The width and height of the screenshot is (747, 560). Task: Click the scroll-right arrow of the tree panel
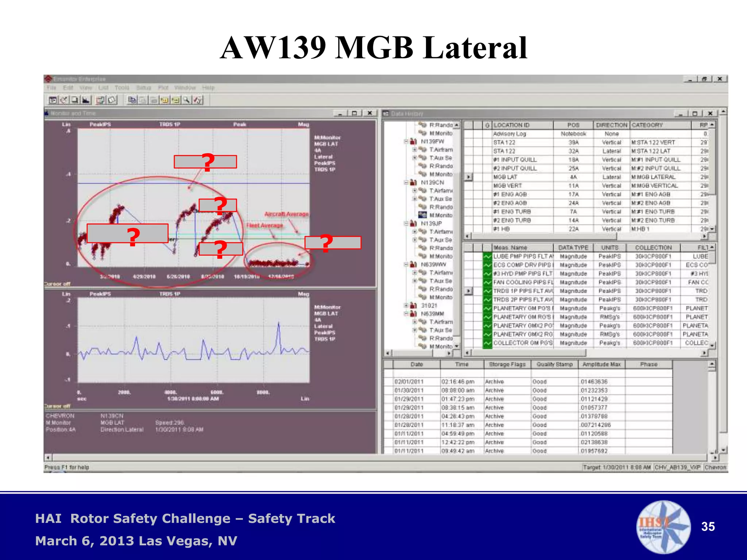pos(449,353)
